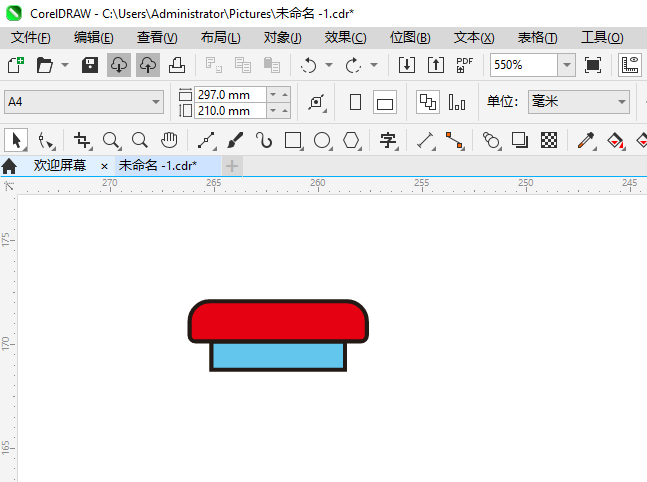Show rulers icon in toolbar
The width and height of the screenshot is (647, 482).
(630, 65)
